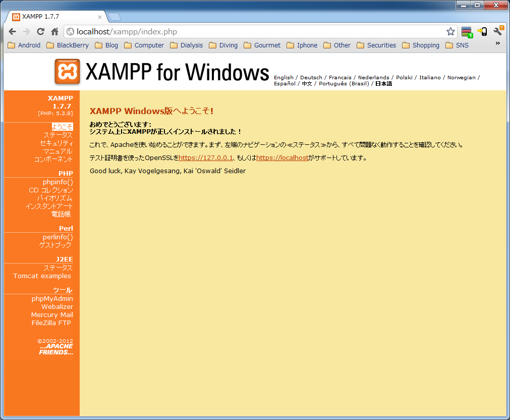Open the Other bookmarks folder

tap(337, 45)
